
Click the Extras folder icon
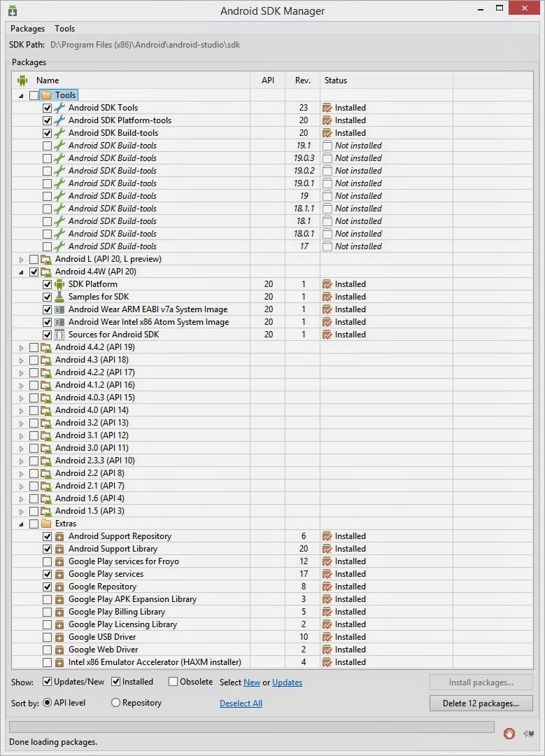[46, 524]
